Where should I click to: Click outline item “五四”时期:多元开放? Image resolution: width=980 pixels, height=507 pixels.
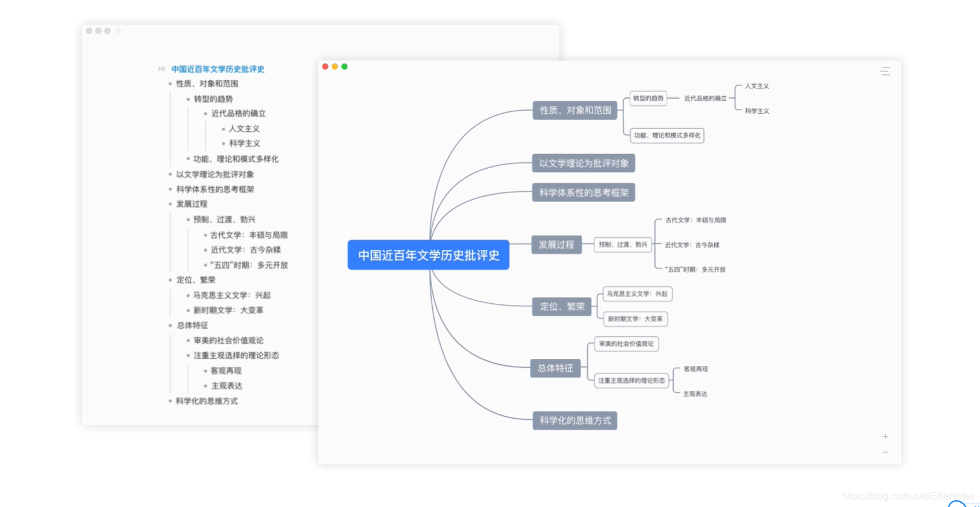(x=249, y=265)
